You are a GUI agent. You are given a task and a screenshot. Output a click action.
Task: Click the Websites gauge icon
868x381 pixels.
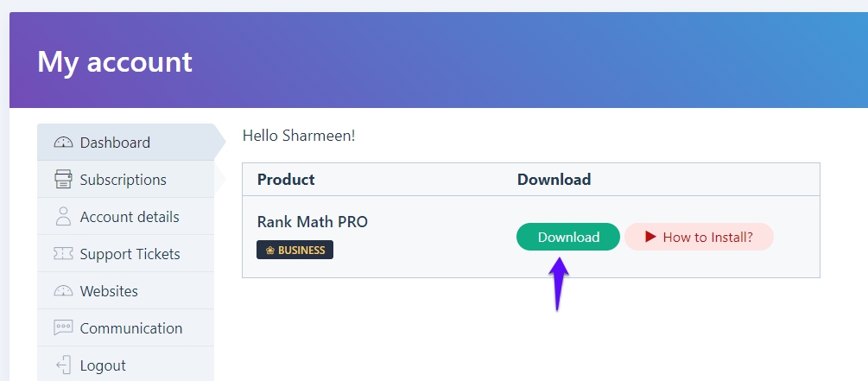coord(63,291)
